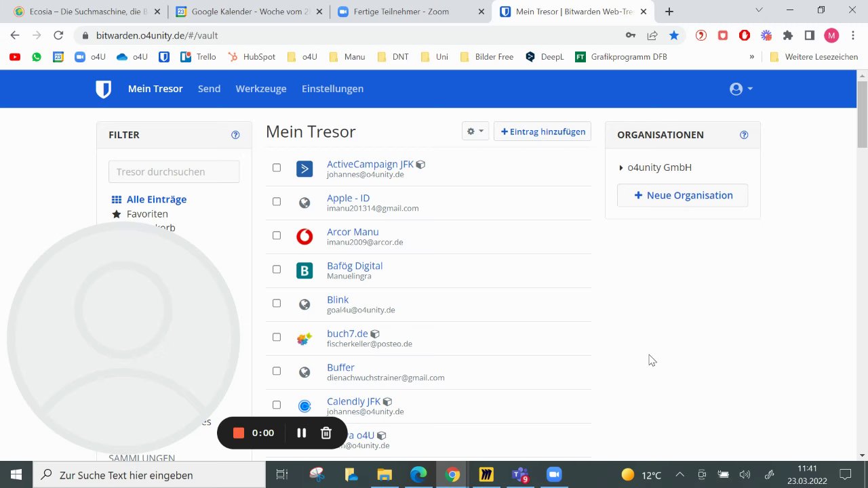Screen dimensions: 868x488
Task: Select the buch7.de checkbox
Action: point(277,337)
